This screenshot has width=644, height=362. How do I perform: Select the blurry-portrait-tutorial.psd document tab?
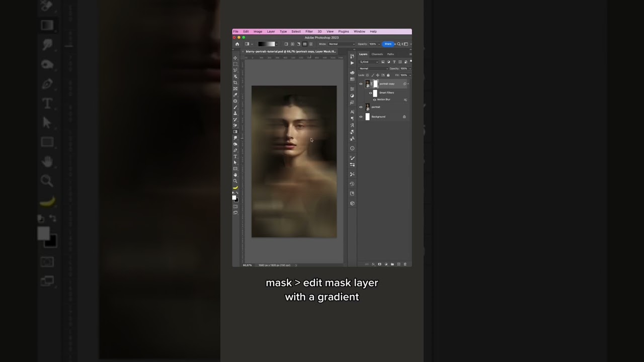291,52
